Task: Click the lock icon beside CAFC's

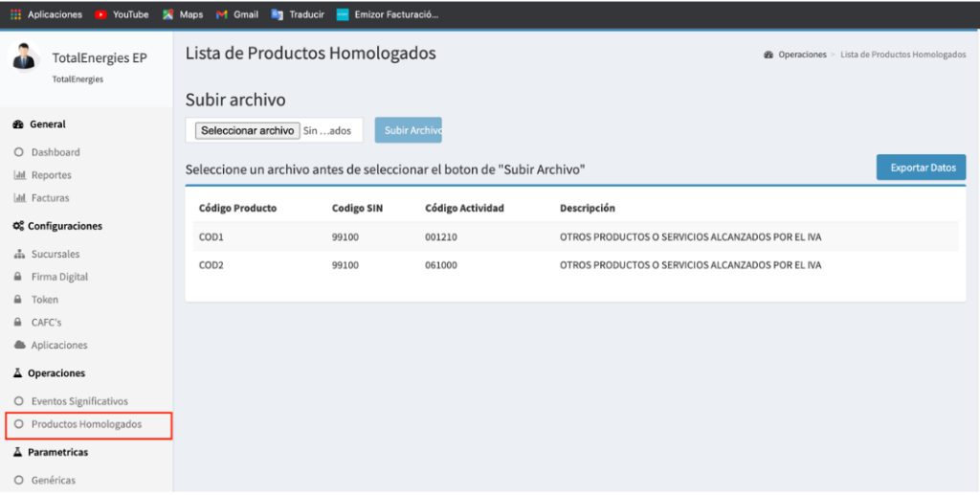Action: [18, 323]
